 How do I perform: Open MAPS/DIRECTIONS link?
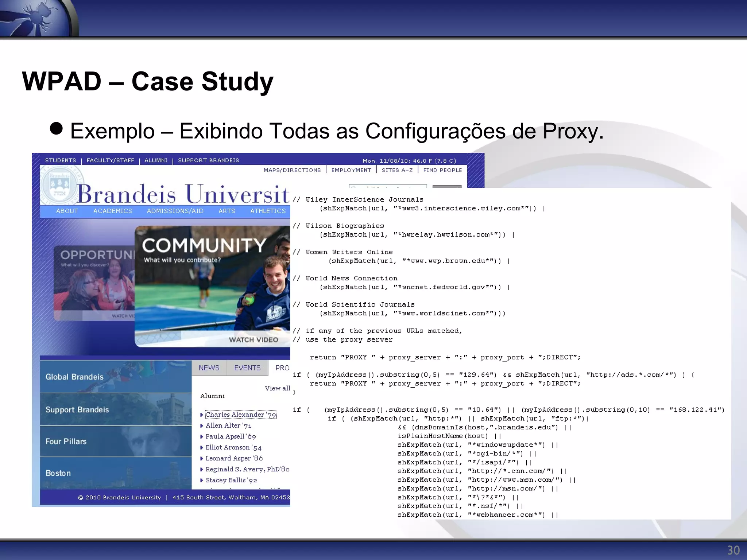click(292, 170)
